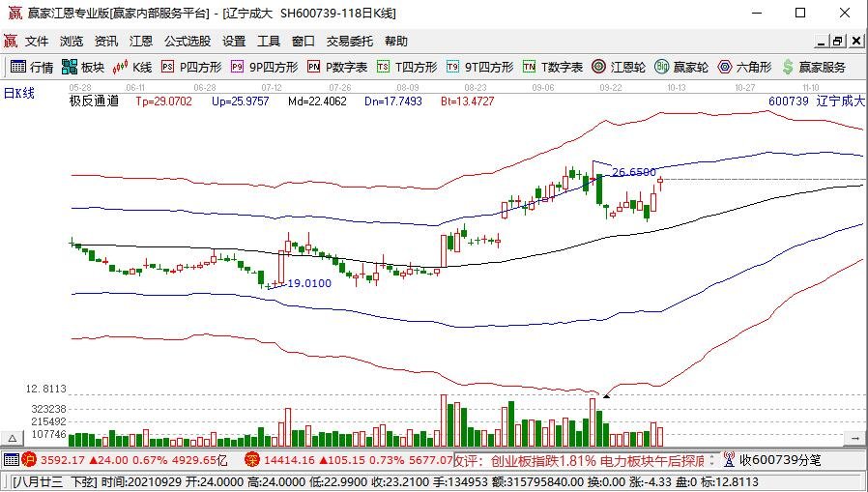Open the 文件 menu

click(37, 41)
